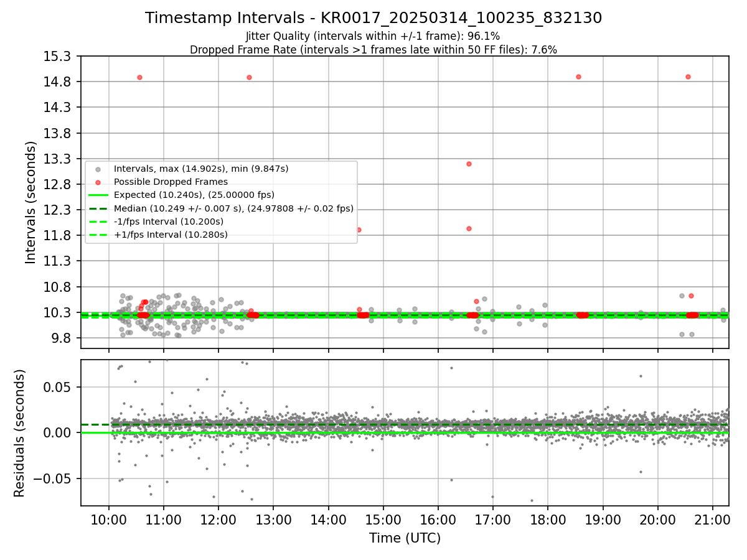This screenshot has height=560, width=747.
Task: Click legend entry "Expected (10.240s), (25.00000 fps)"
Action: point(194,195)
